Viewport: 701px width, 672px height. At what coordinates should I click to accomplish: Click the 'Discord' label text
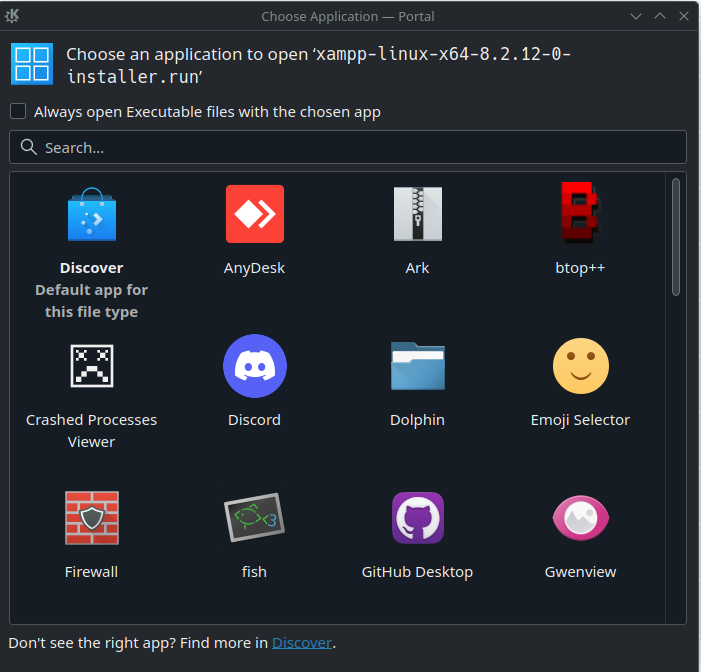point(254,420)
